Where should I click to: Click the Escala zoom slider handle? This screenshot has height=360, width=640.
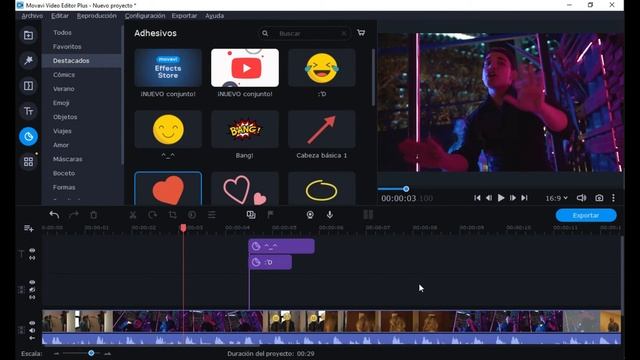91,353
